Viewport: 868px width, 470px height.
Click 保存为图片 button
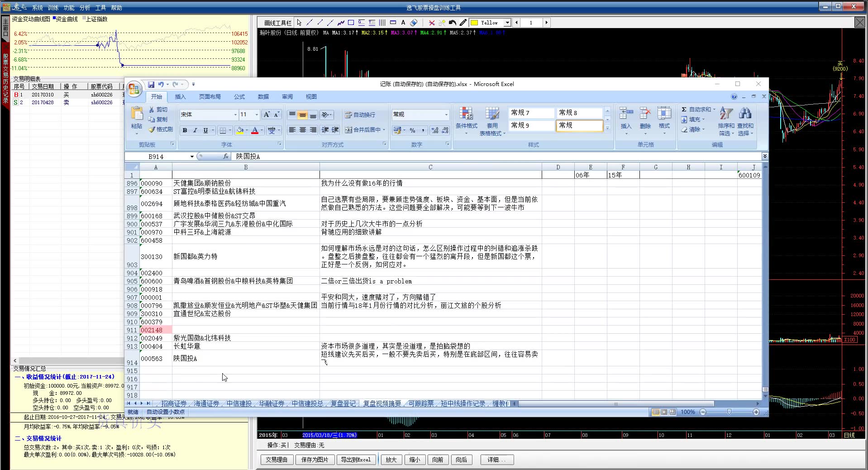click(315, 460)
